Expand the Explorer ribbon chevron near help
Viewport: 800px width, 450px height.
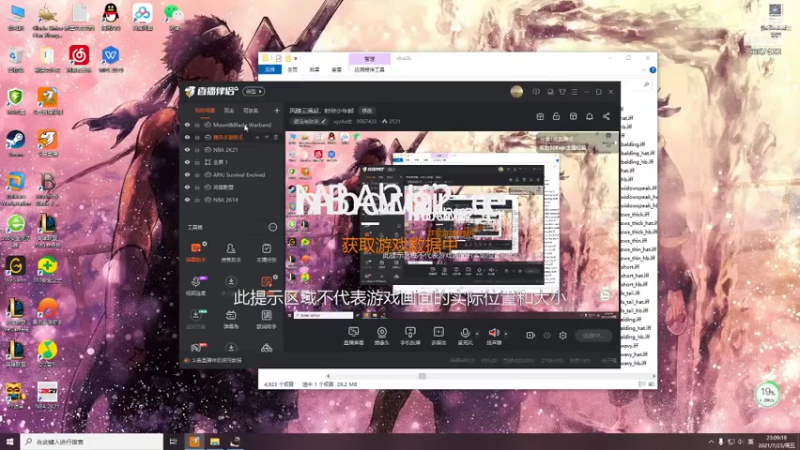[x=643, y=70]
